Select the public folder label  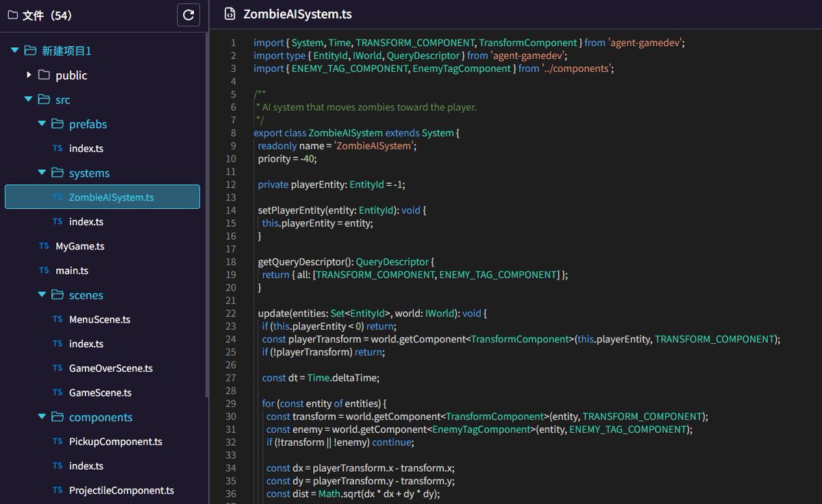click(x=71, y=75)
